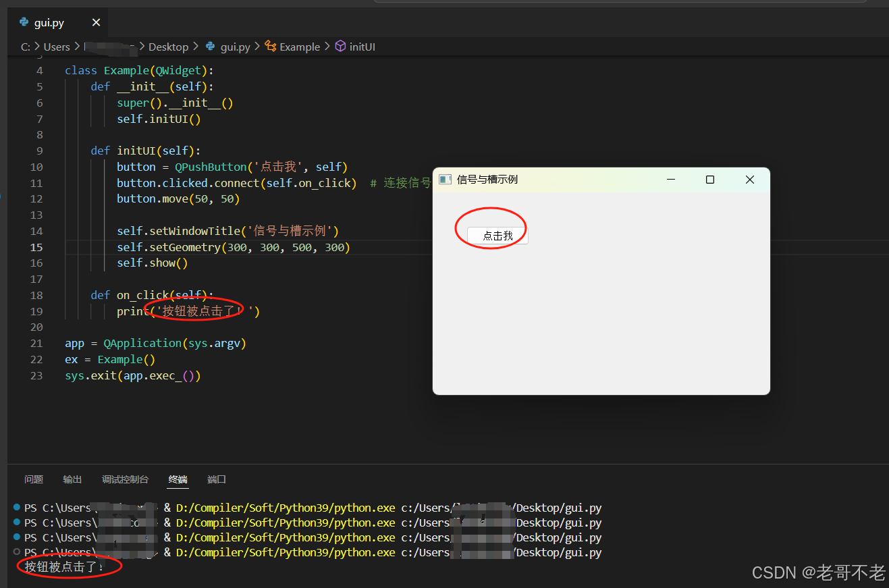
Task: Close the gui.py editor tab
Action: click(96, 22)
